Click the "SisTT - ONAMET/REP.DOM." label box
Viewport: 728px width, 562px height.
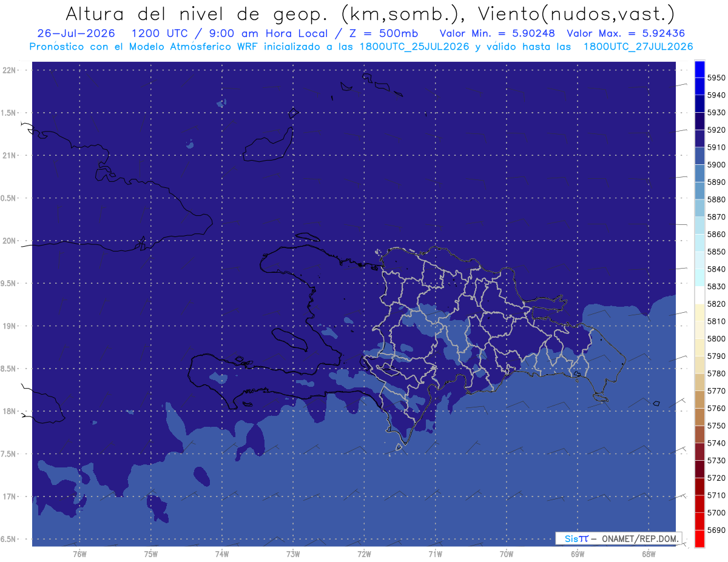point(618,538)
